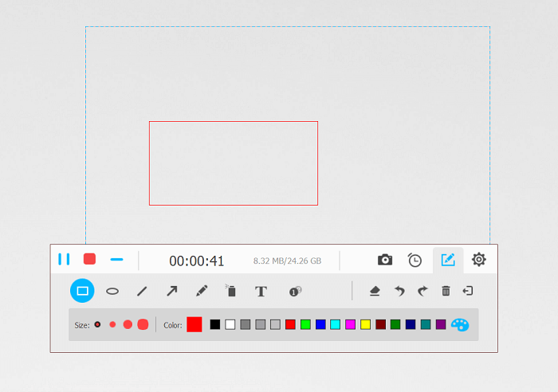Image resolution: width=558 pixels, height=392 pixels.
Task: Pick the cyan color swatch
Action: (336, 324)
